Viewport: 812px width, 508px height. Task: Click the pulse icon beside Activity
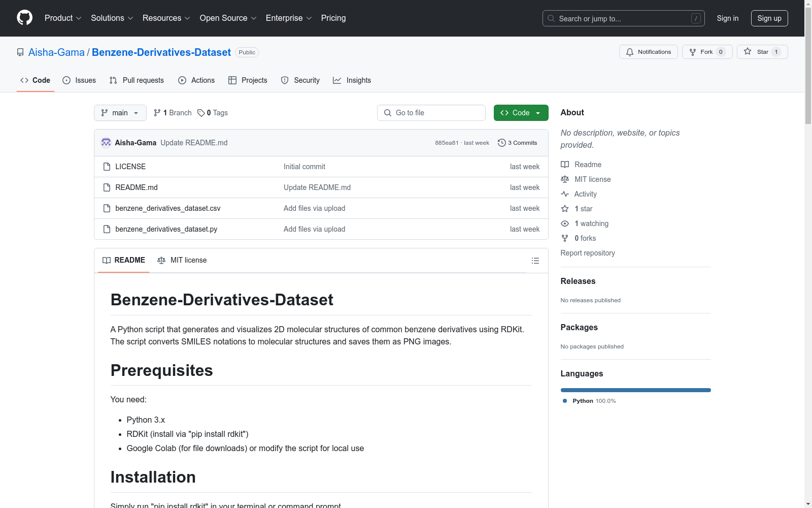tap(565, 194)
